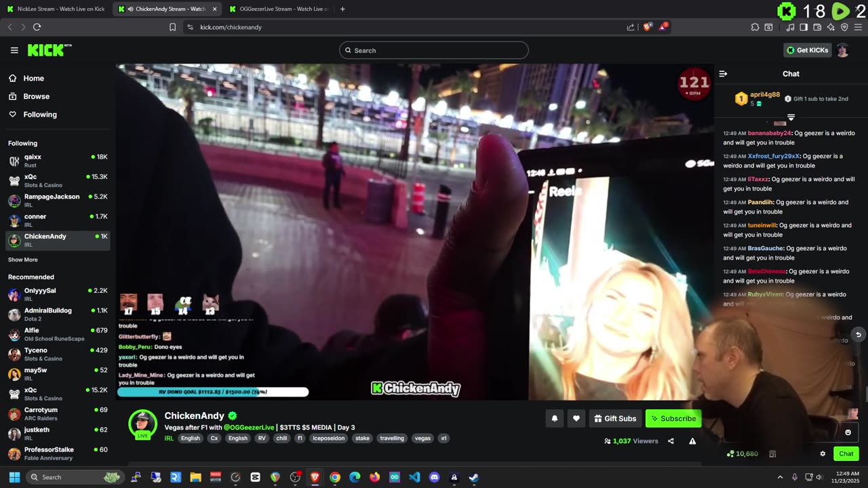Select the iceposeidon tag

click(328, 439)
